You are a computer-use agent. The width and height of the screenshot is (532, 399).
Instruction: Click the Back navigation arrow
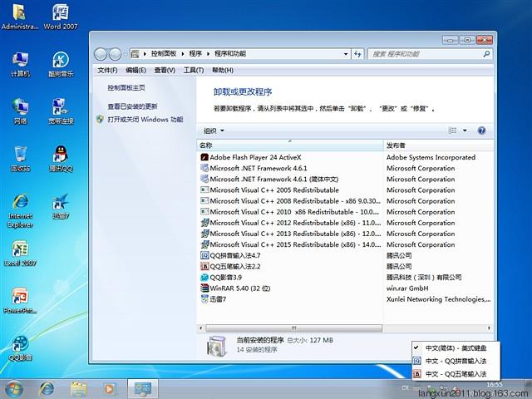pos(101,53)
